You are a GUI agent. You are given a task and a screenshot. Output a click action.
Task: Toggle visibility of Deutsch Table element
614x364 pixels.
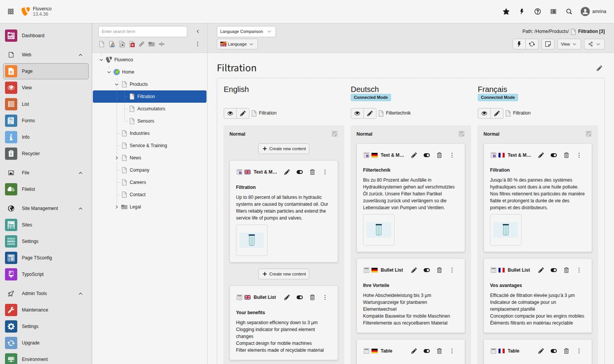(x=427, y=351)
